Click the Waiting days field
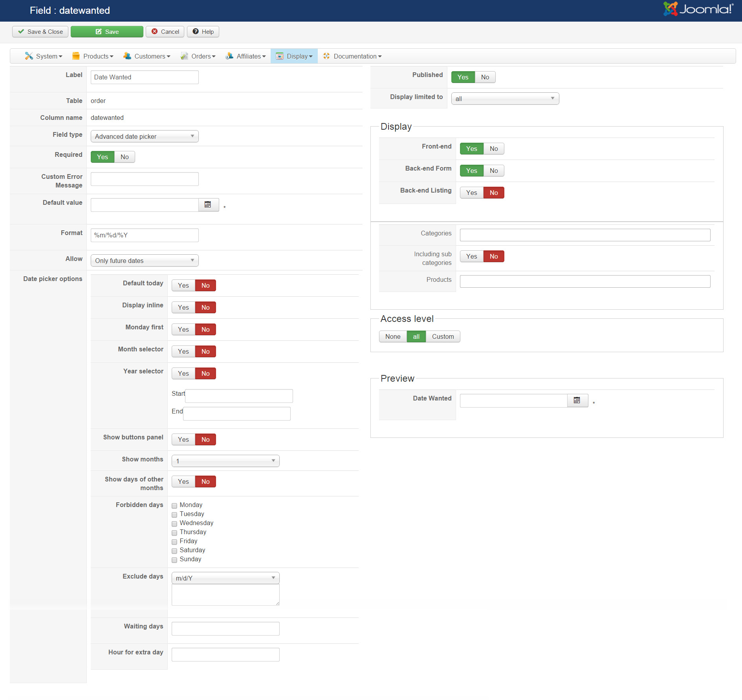742x700 pixels. 225,628
